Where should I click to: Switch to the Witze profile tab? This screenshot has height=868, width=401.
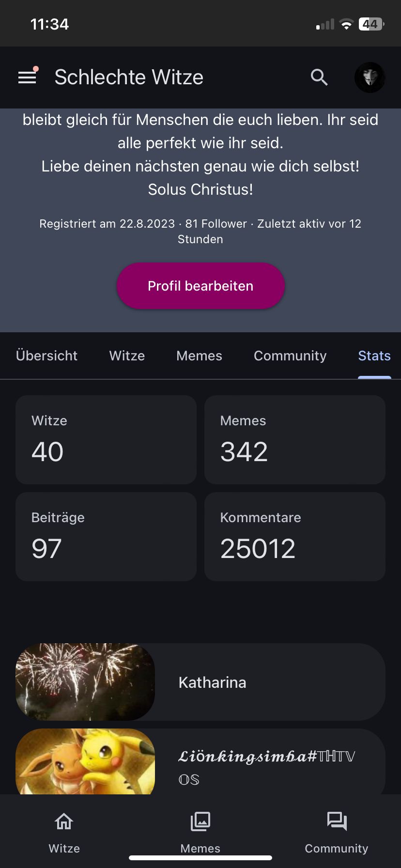pos(127,356)
